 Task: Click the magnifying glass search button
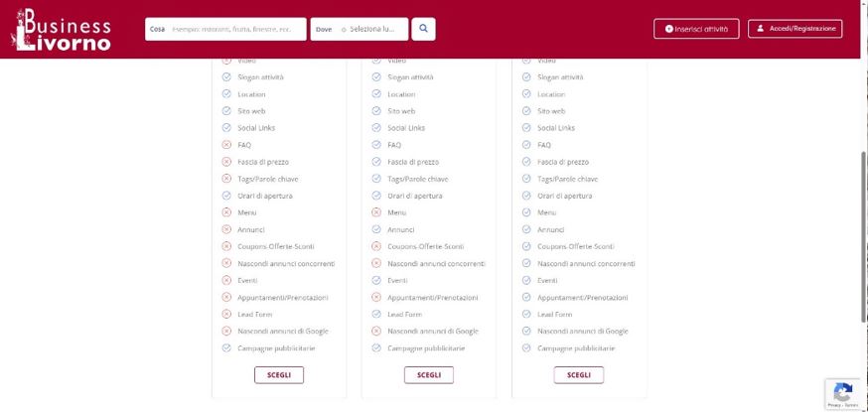point(423,29)
